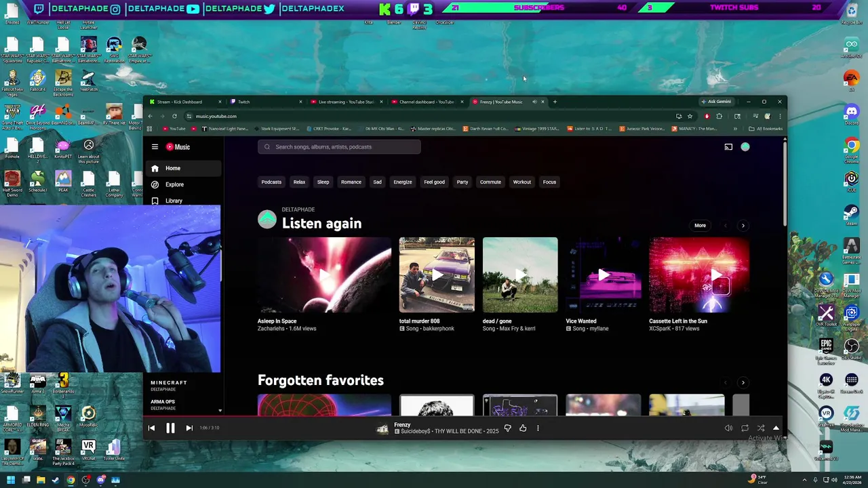Click the Ask Gemini button

[717, 102]
